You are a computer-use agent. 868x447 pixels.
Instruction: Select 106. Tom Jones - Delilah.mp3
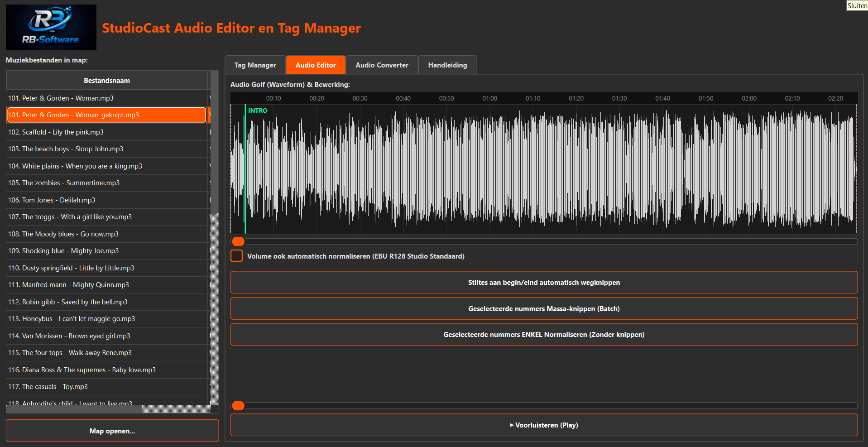coord(107,200)
